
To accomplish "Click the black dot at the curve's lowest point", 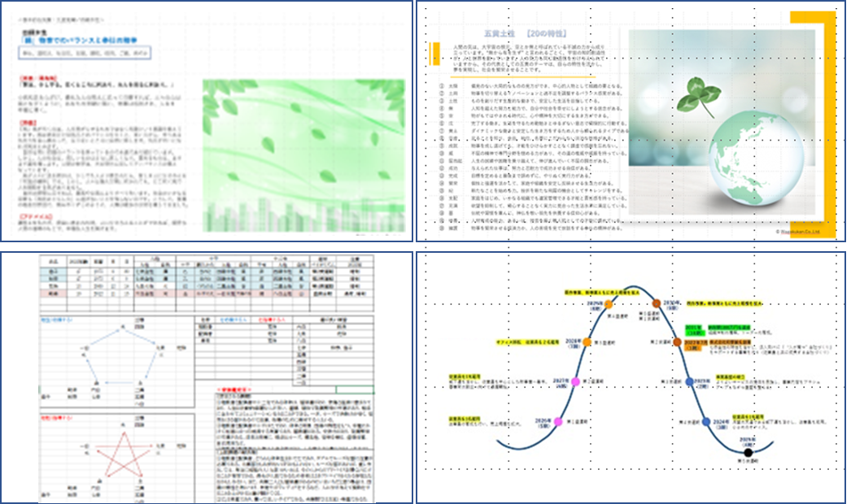I will pos(748,453).
